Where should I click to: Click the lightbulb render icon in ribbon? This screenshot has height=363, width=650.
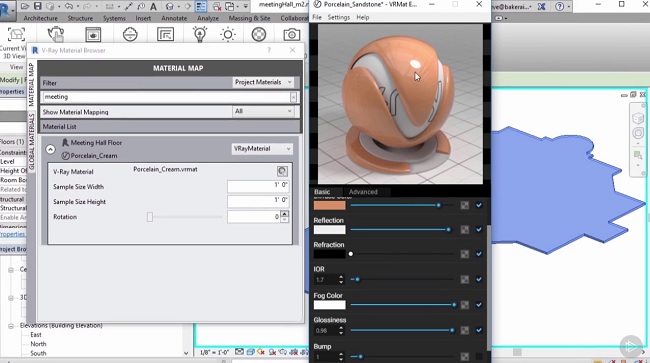pyautogui.click(x=200, y=34)
